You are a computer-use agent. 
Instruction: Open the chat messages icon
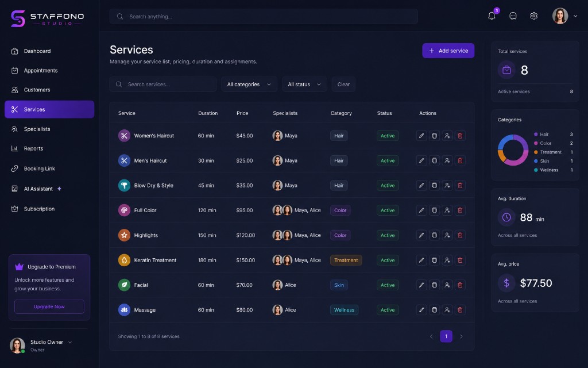tap(513, 16)
